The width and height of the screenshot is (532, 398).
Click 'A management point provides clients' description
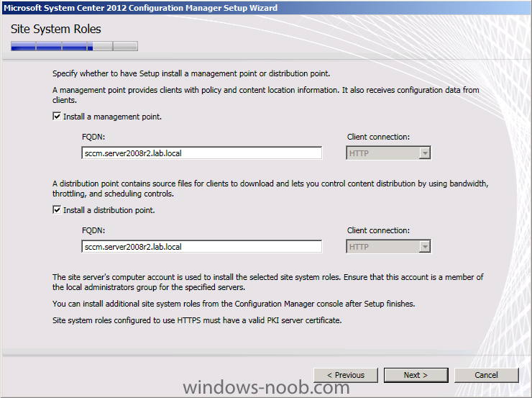click(x=266, y=95)
